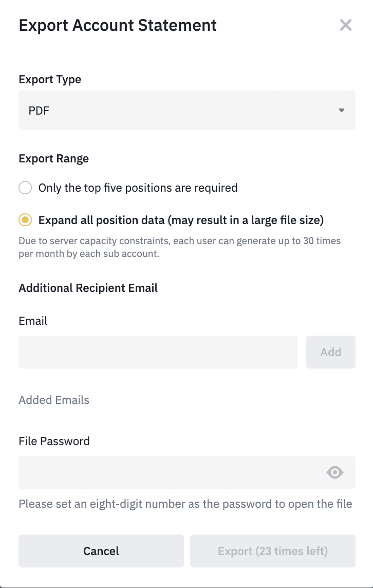The width and height of the screenshot is (373, 588).
Task: Close the Export Account Statement dialog
Action: tap(346, 25)
